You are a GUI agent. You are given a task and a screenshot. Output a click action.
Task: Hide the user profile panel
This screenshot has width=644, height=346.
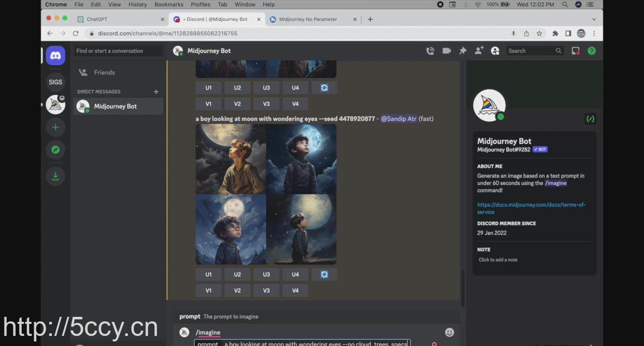pos(495,51)
